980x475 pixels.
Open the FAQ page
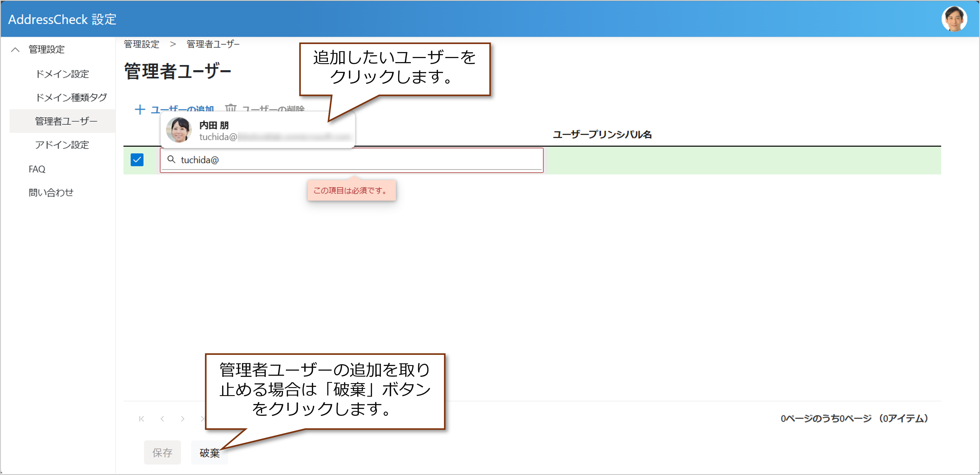click(37, 169)
